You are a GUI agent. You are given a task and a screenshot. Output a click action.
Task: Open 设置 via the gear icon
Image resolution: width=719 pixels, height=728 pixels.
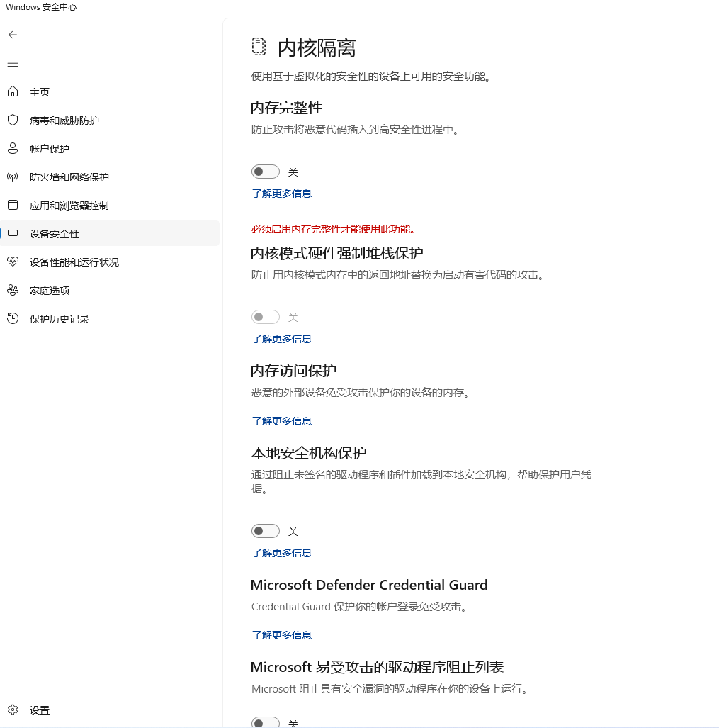13,710
